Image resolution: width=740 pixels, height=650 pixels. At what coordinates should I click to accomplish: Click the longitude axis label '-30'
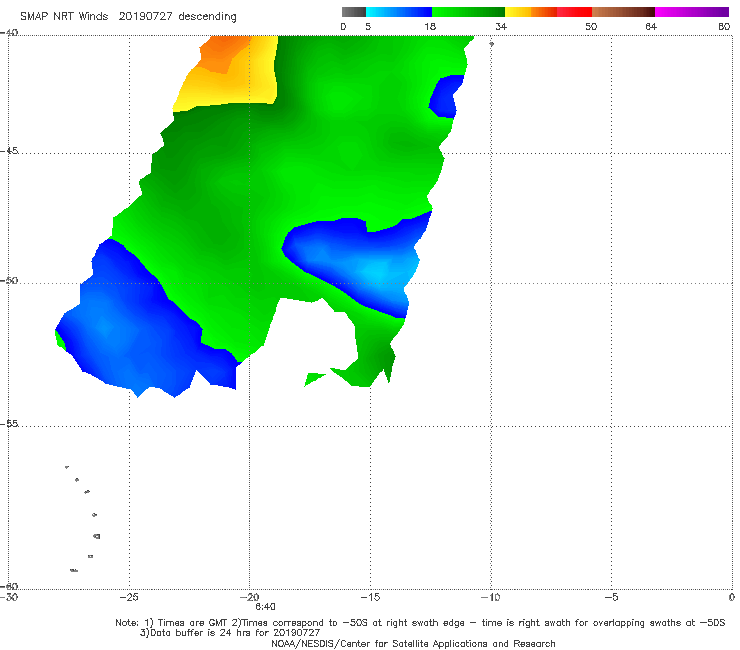[9, 597]
